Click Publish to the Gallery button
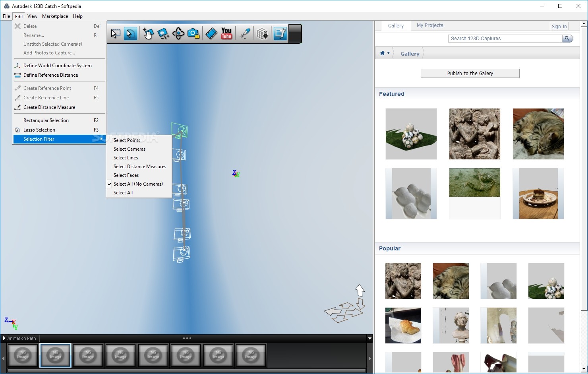 pos(470,74)
